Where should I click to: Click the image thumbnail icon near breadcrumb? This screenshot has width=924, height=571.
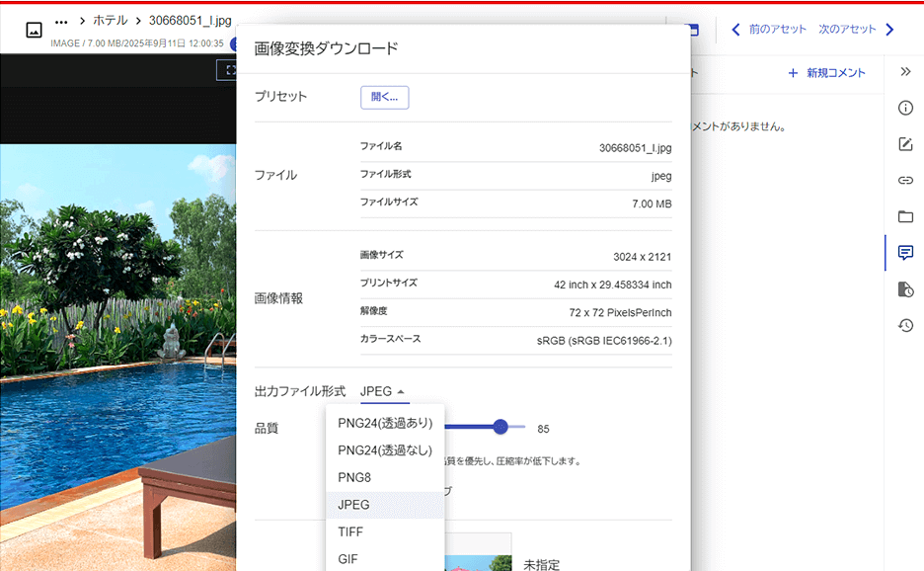pos(33,30)
